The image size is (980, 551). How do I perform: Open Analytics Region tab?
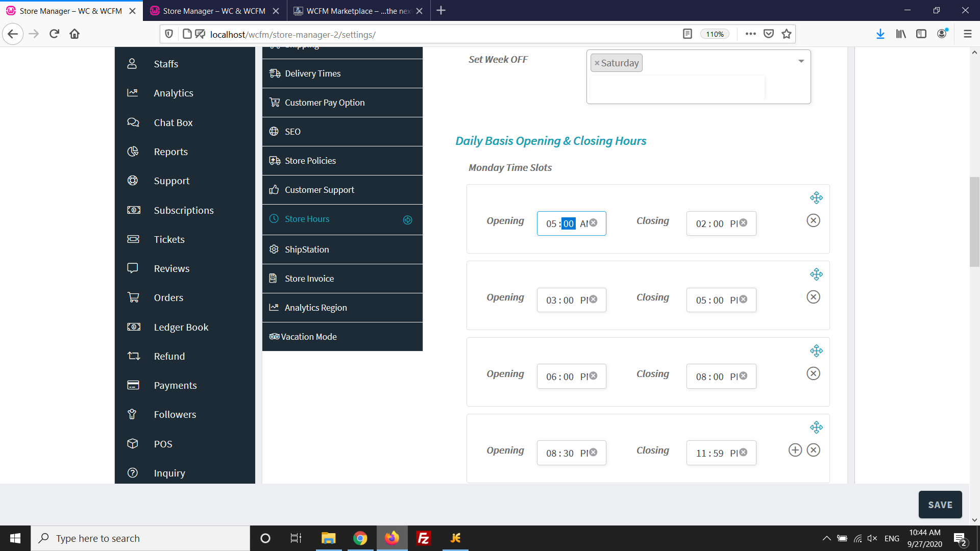pos(342,308)
